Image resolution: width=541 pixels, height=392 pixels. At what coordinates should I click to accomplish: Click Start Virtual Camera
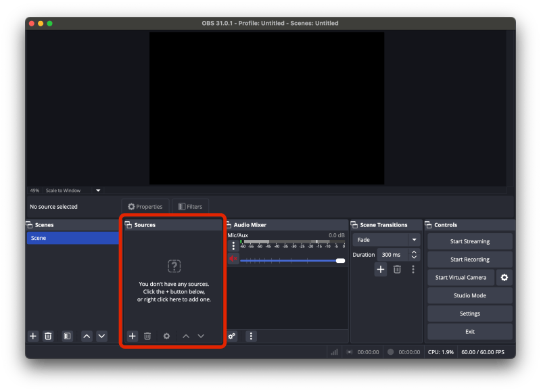pos(461,277)
